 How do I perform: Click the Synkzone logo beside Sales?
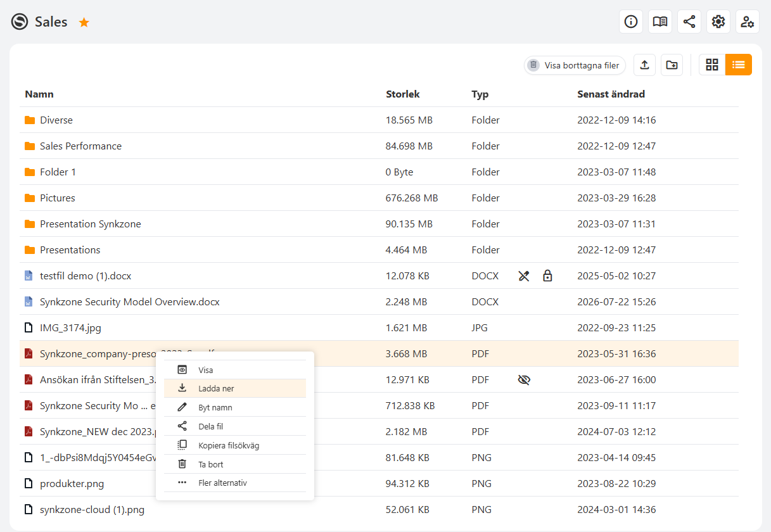click(20, 22)
